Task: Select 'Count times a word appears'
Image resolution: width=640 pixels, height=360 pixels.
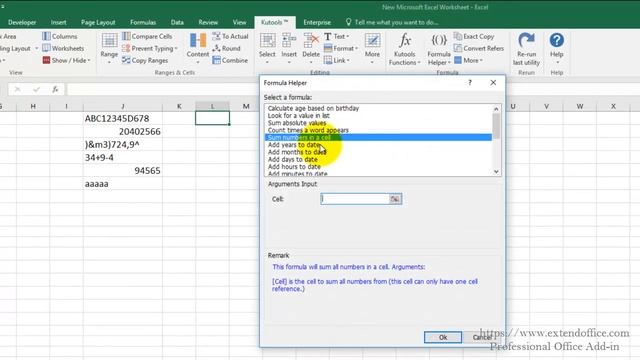Action: (x=308, y=130)
